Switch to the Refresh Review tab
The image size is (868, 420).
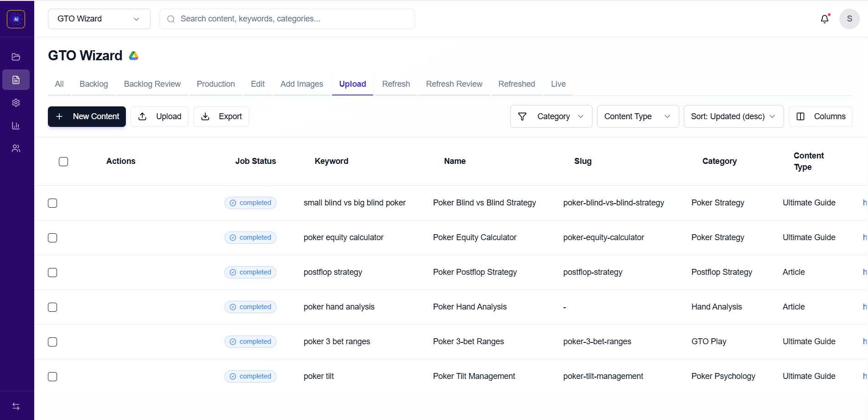tap(454, 84)
